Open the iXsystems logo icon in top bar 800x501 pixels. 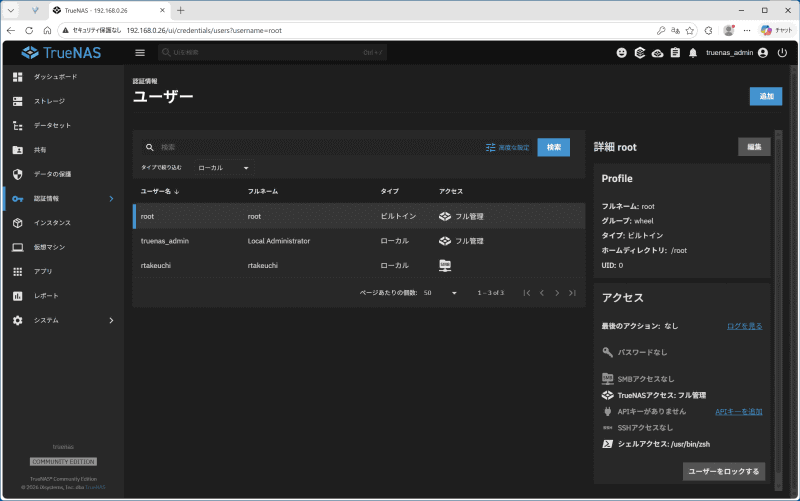click(x=639, y=53)
